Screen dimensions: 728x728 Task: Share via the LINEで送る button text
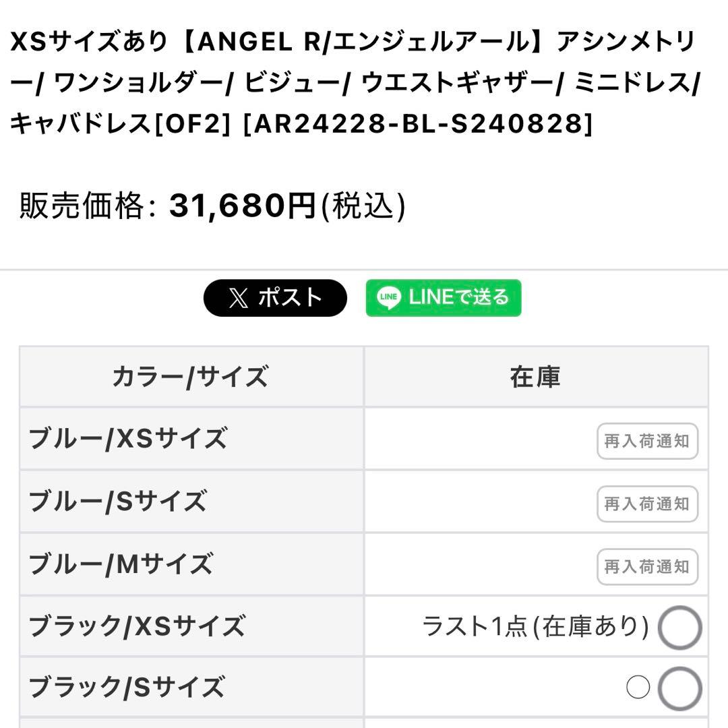[x=458, y=297]
